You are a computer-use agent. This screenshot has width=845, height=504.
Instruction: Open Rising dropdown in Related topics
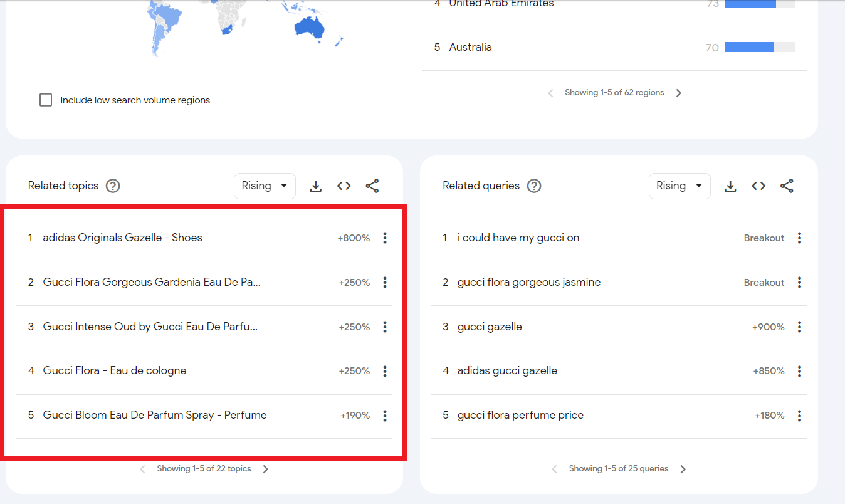(x=265, y=186)
